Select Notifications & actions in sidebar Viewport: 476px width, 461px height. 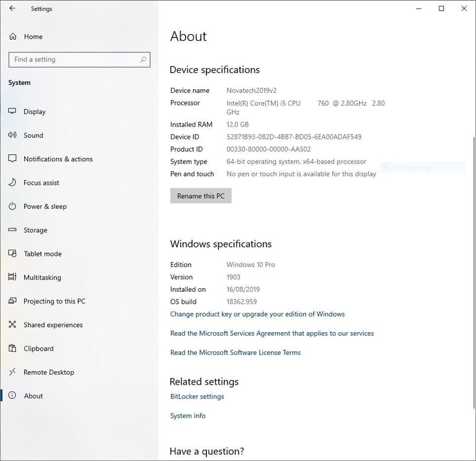tap(58, 159)
